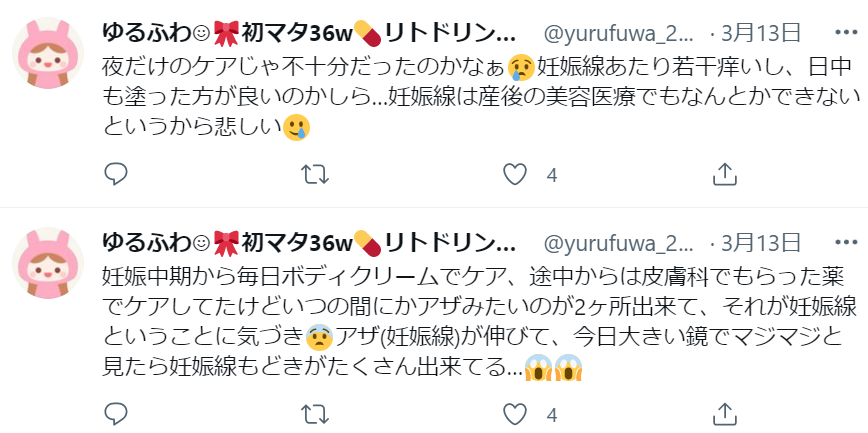Share the second tweet using the upload icon
Image resolution: width=868 pixels, height=433 pixels.
pyautogui.click(x=725, y=414)
